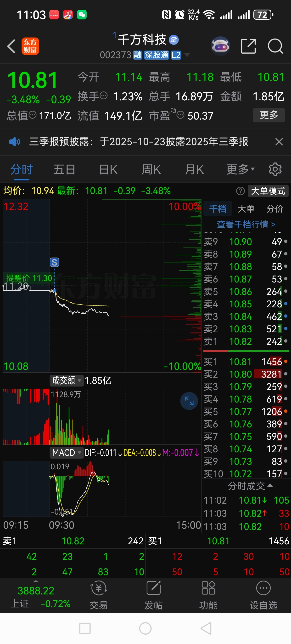Viewport: 291px width, 644px height.
Task: Open the MACD indicator dropdown
Action: click(x=67, y=453)
